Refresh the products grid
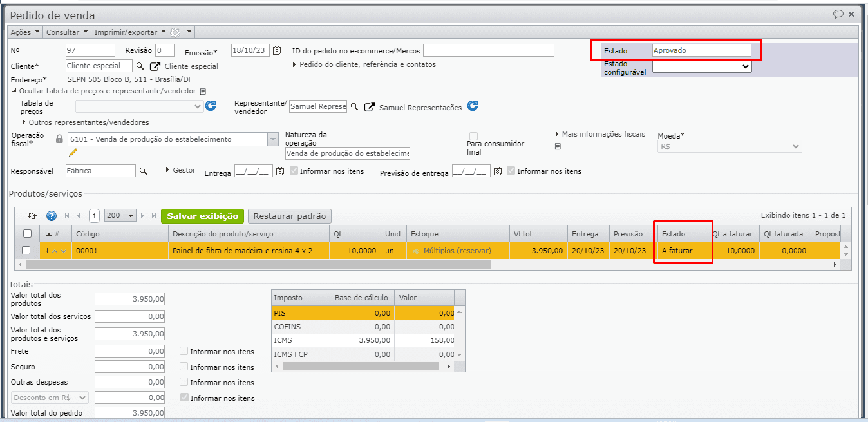This screenshot has width=868, height=422. tap(32, 216)
